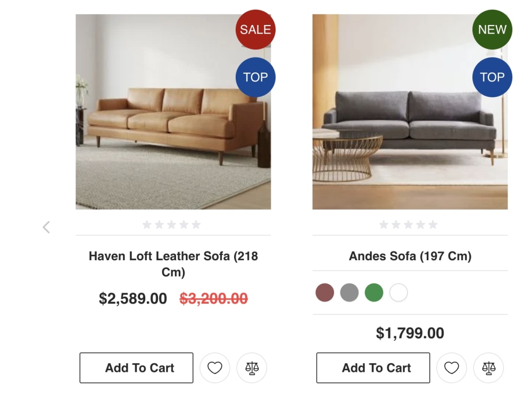Open the tan leather sofa image
The width and height of the screenshot is (532, 399).
point(173,112)
